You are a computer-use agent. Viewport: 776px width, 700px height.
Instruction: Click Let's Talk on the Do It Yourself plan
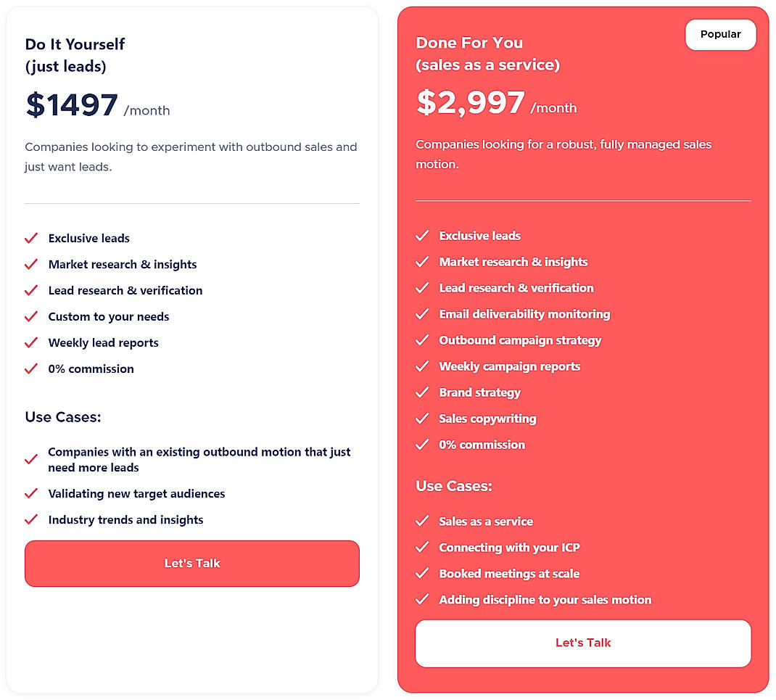point(191,563)
